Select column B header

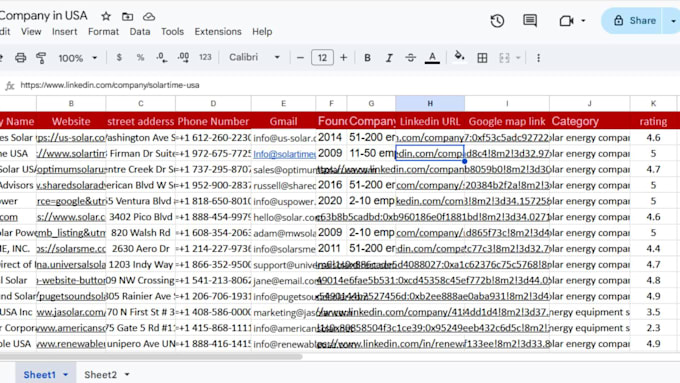point(71,103)
